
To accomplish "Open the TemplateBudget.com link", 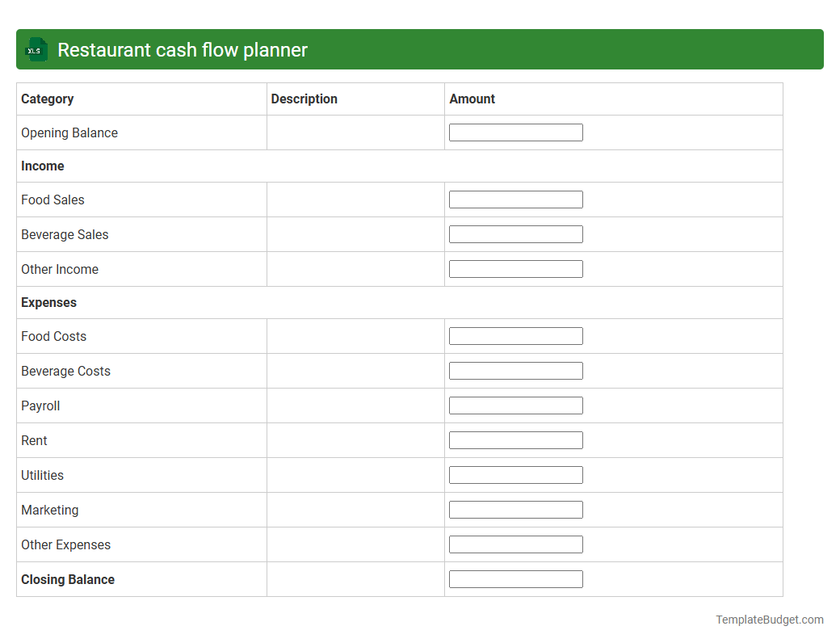I will point(769,620).
